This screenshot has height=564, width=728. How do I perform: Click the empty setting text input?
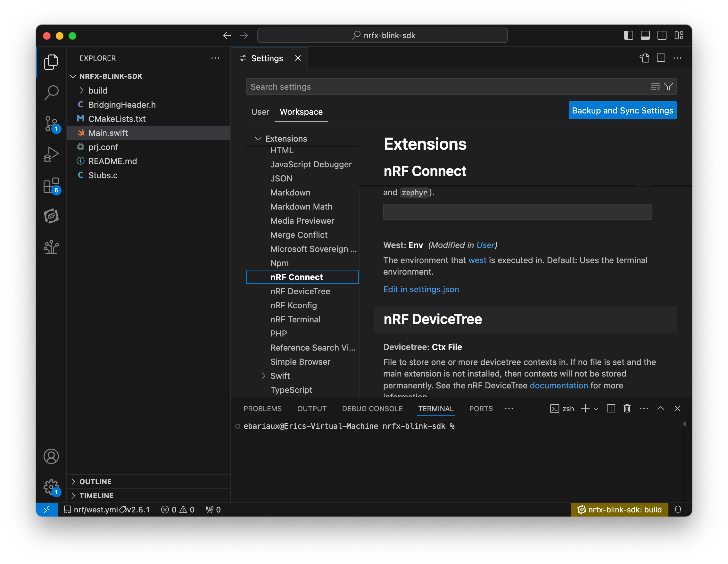517,212
